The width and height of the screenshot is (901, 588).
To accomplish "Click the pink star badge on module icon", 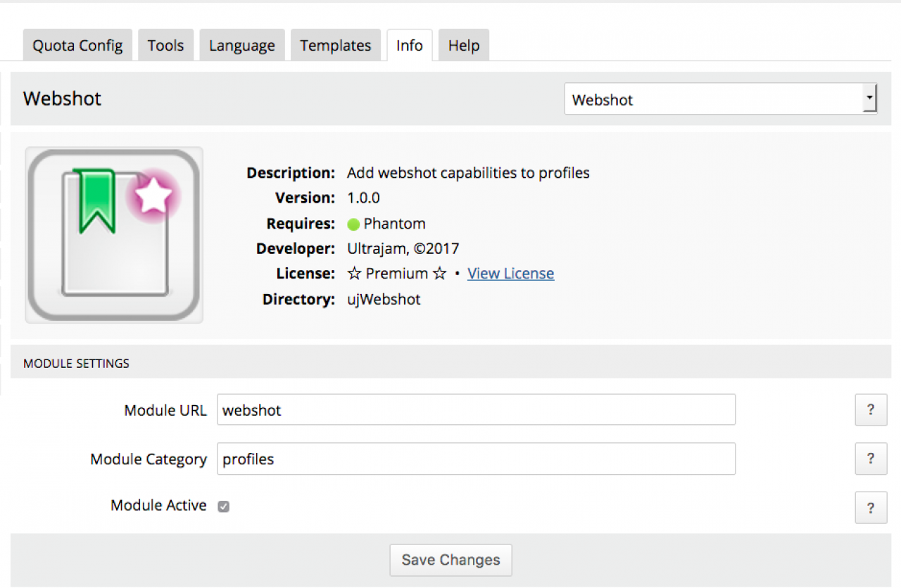I will (x=153, y=196).
